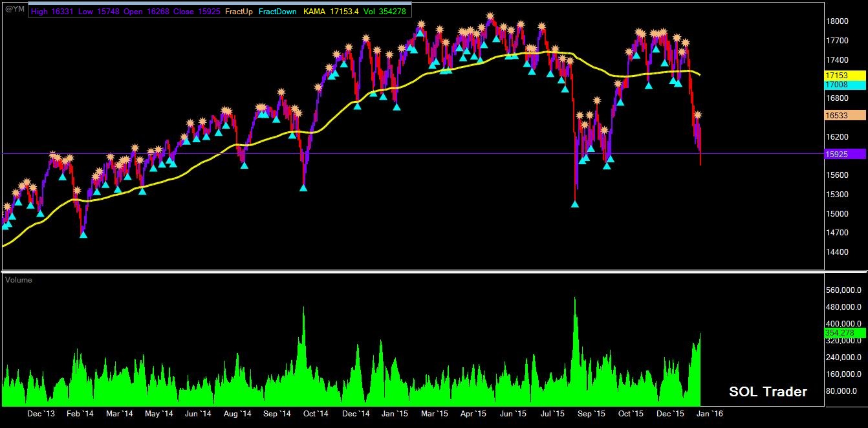Click the cyan fractal triangle at February 2014 low

(83, 234)
